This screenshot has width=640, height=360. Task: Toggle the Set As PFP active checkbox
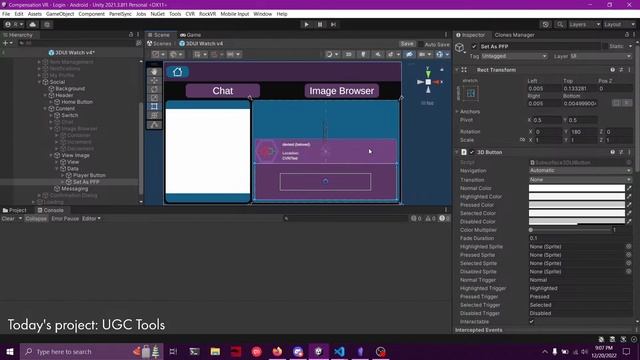click(x=474, y=47)
